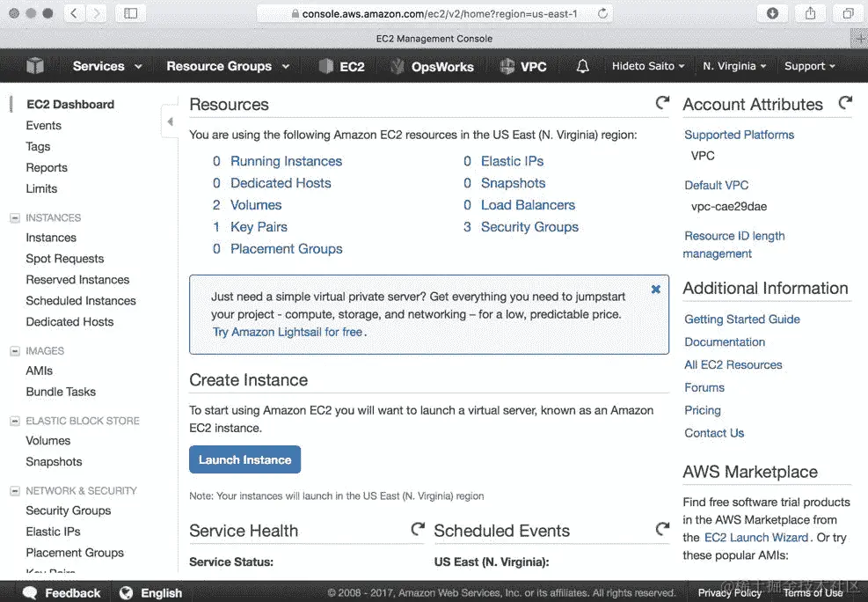
Task: Refresh the Resources panel
Action: [x=662, y=102]
